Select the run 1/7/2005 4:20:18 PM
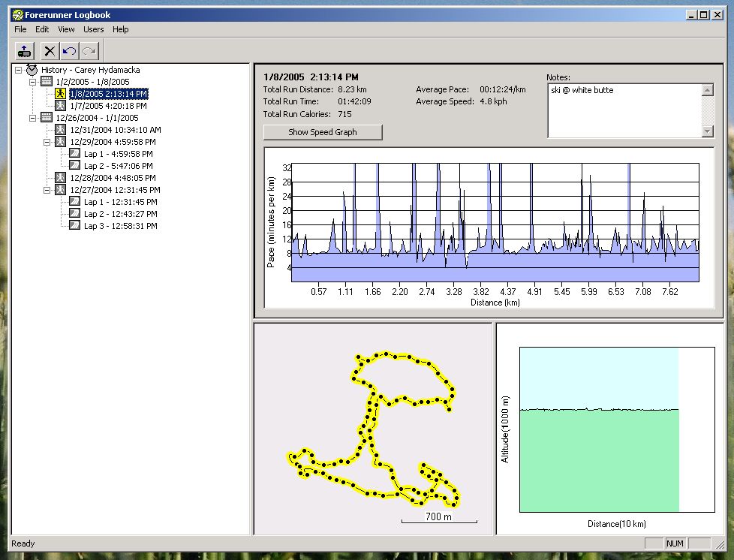Image resolution: width=734 pixels, height=560 pixels. (108, 106)
